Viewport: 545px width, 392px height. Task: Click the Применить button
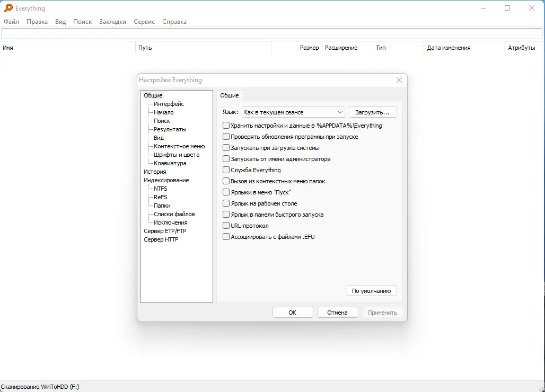click(382, 313)
